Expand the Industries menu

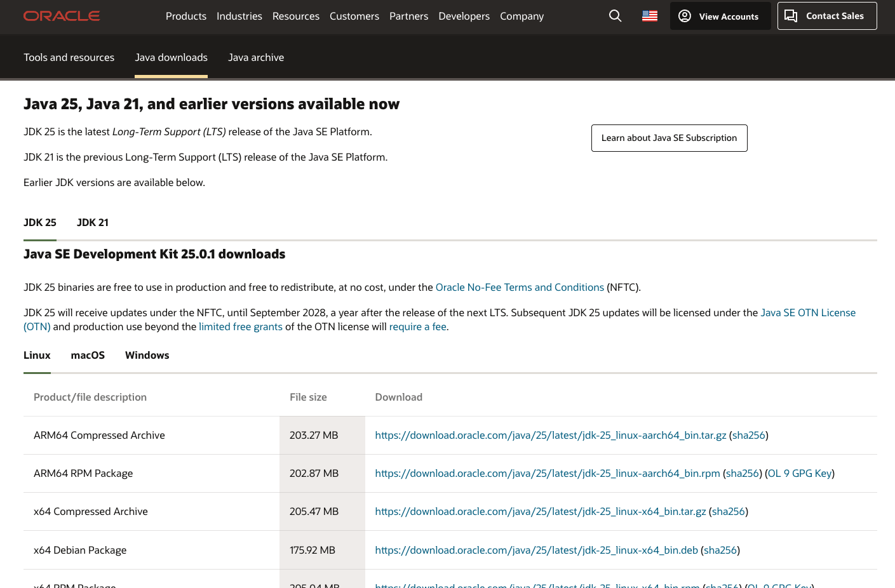(x=239, y=16)
